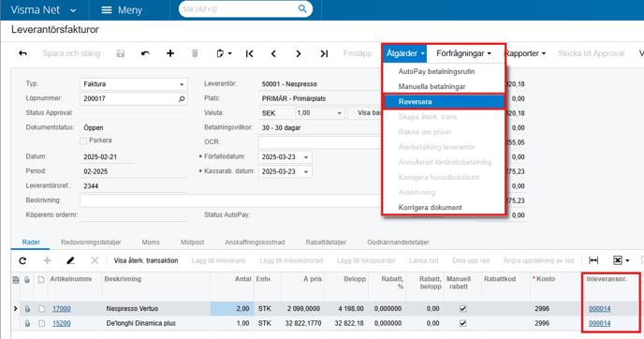Click attachment icon on Nespresso Vertuo row
The width and height of the screenshot is (644, 339).
[27, 309]
